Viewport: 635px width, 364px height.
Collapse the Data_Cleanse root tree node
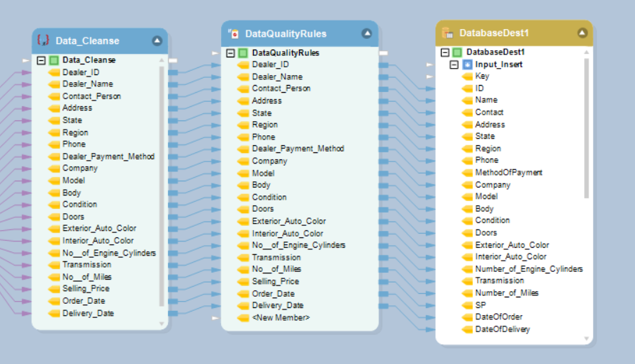coord(41,60)
